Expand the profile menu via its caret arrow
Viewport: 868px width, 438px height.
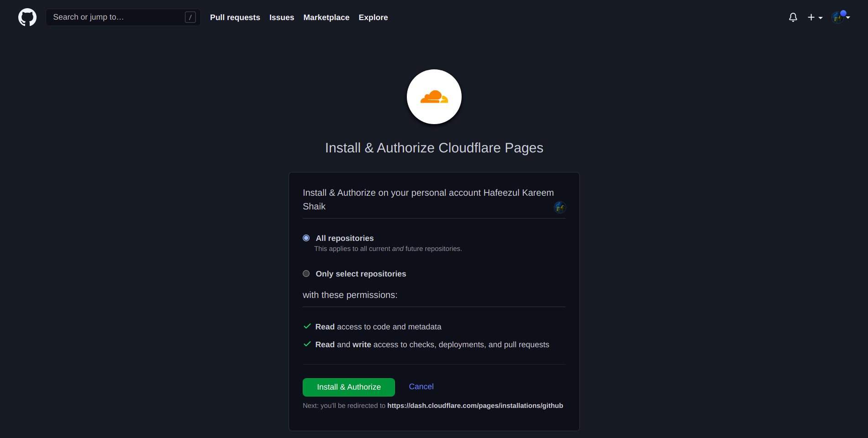(x=849, y=18)
